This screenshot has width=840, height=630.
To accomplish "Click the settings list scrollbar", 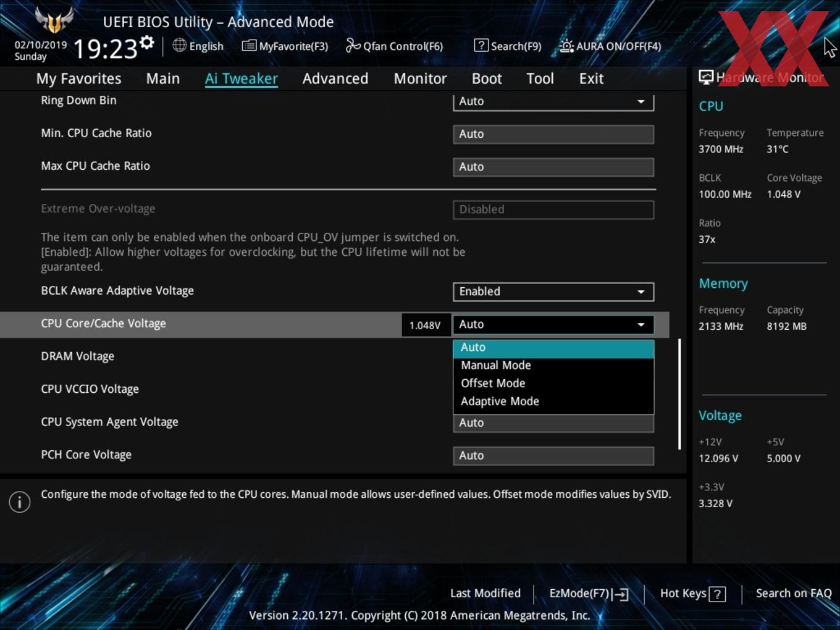I will [x=679, y=394].
